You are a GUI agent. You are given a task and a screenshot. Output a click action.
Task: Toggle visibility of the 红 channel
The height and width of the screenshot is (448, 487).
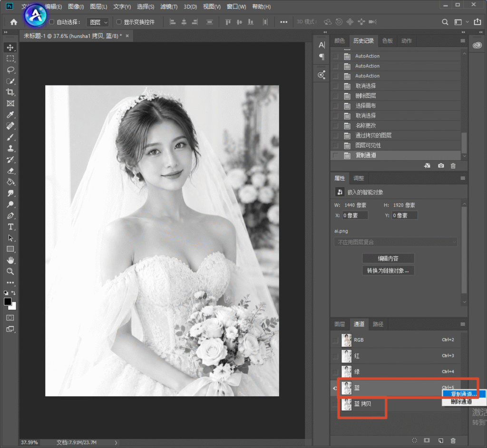click(335, 356)
